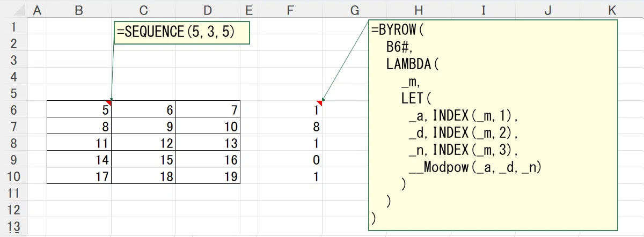Screen dimensions: 644x237
Task: Select column I header
Action: tap(483, 10)
